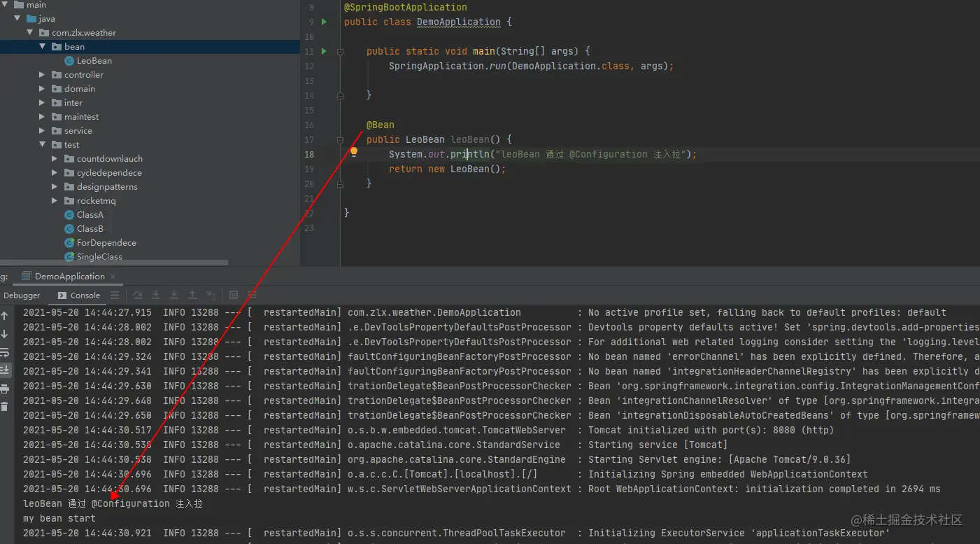Click the rocketmq package folder icon
The image size is (980, 544).
[69, 201]
